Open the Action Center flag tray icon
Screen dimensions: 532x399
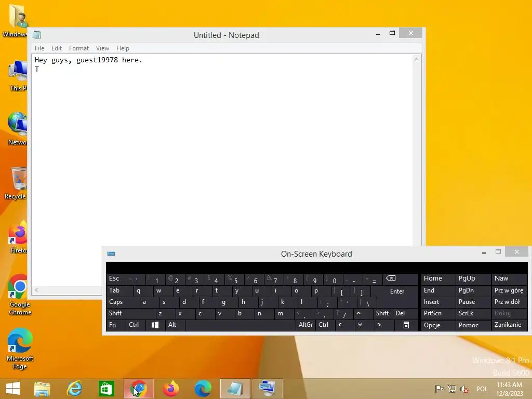(439, 389)
